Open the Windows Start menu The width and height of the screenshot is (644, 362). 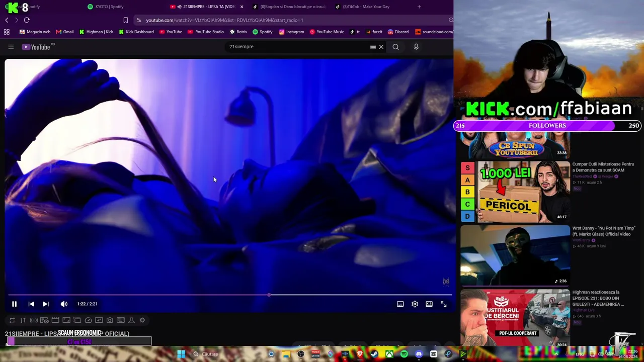pos(181,354)
